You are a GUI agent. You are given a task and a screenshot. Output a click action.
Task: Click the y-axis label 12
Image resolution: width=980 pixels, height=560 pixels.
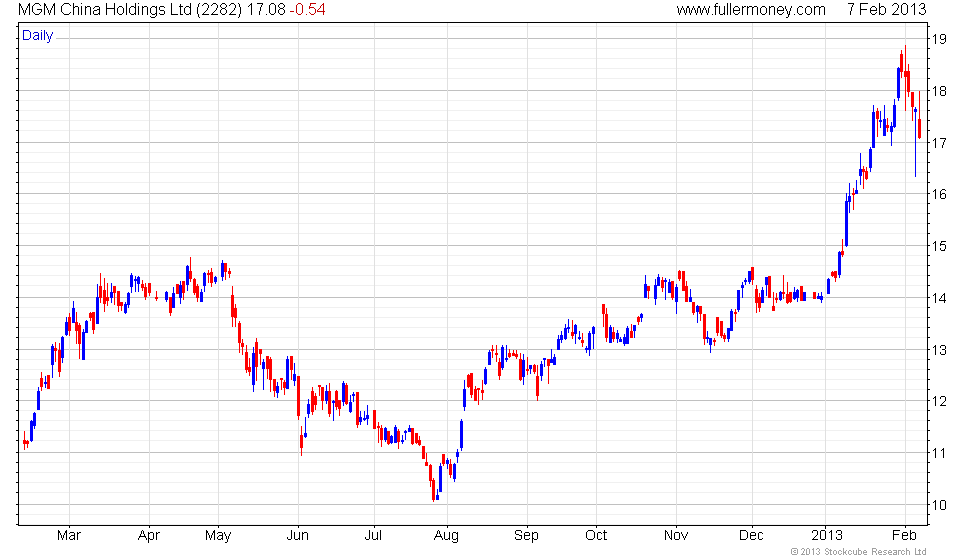pos(939,401)
